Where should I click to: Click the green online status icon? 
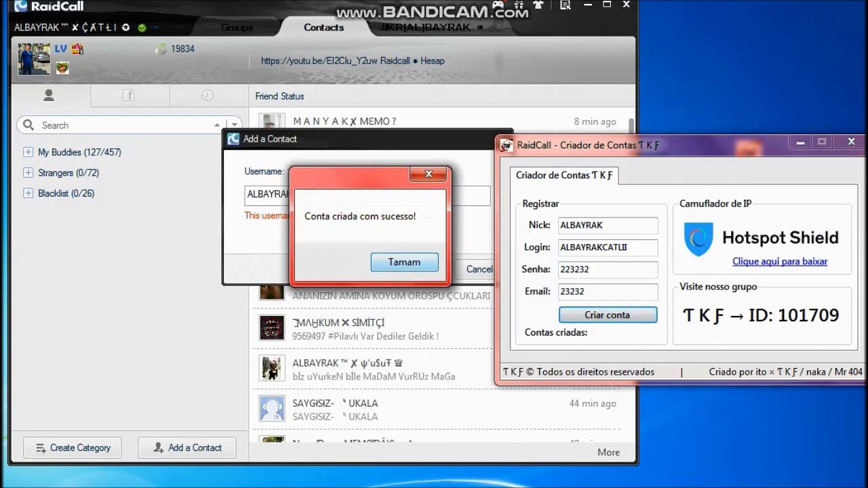pyautogui.click(x=142, y=28)
